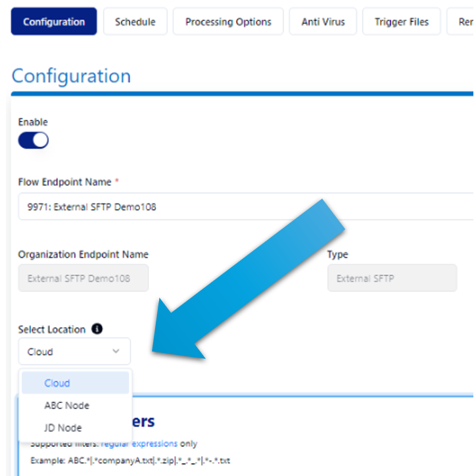This screenshot has width=474, height=476.
Task: Click the Configuration page heading
Action: click(x=71, y=76)
